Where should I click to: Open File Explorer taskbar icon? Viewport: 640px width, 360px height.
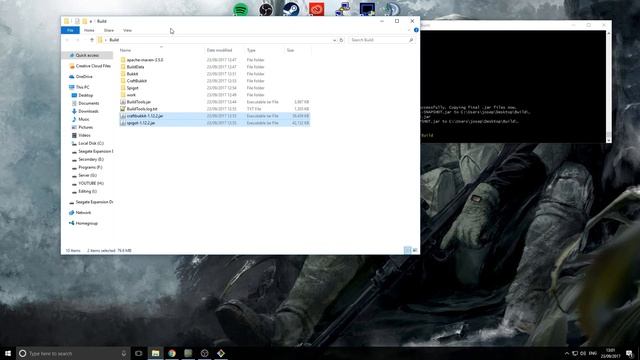pyautogui.click(x=156, y=353)
